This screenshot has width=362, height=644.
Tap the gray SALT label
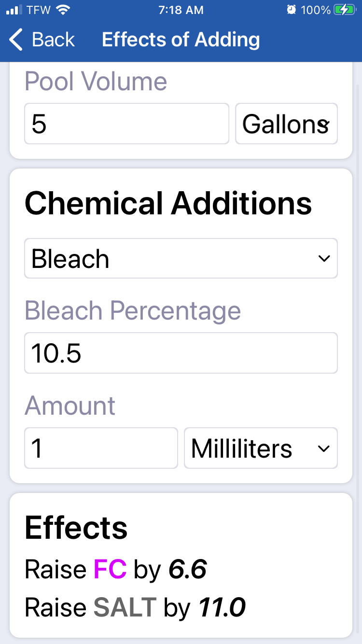tap(125, 607)
